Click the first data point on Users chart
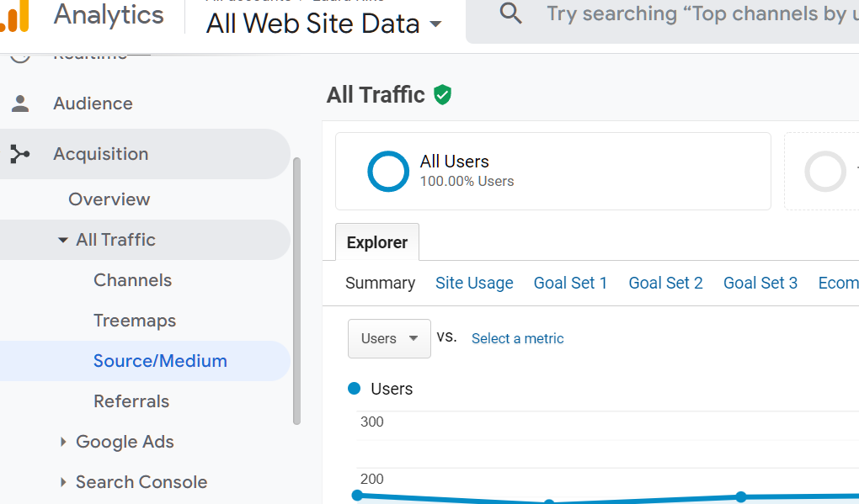Screen dimensions: 859x504 [357, 496]
